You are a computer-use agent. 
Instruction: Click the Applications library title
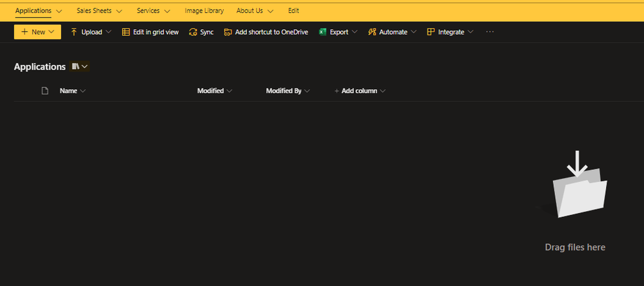tap(40, 66)
